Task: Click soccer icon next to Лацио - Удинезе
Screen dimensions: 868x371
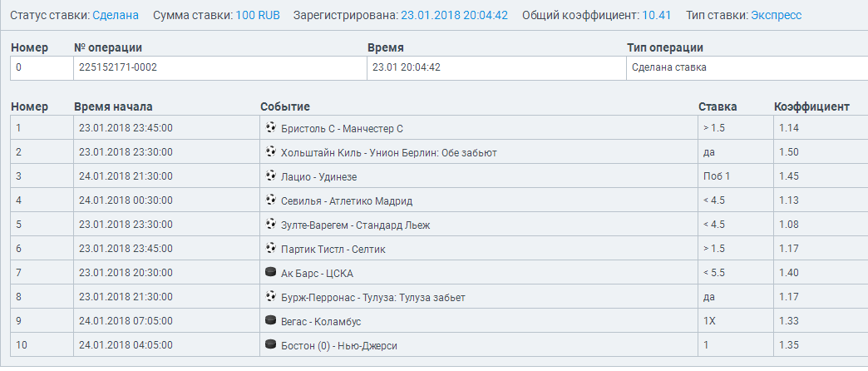Action: point(270,176)
